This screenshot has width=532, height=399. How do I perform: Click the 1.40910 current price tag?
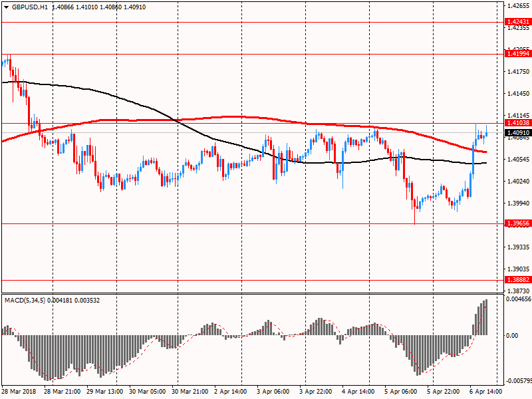(518, 132)
